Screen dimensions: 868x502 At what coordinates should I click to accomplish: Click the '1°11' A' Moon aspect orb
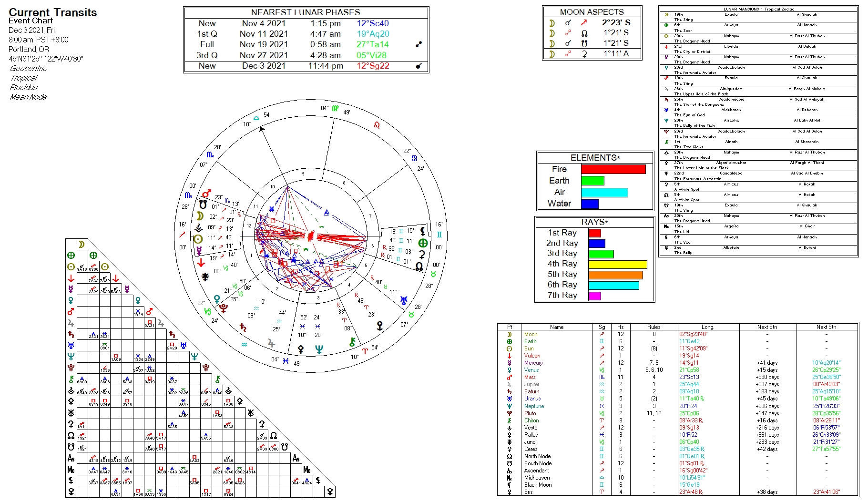[616, 54]
